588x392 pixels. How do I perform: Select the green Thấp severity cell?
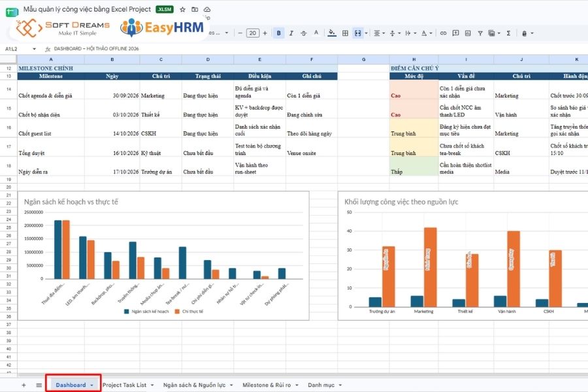click(414, 166)
